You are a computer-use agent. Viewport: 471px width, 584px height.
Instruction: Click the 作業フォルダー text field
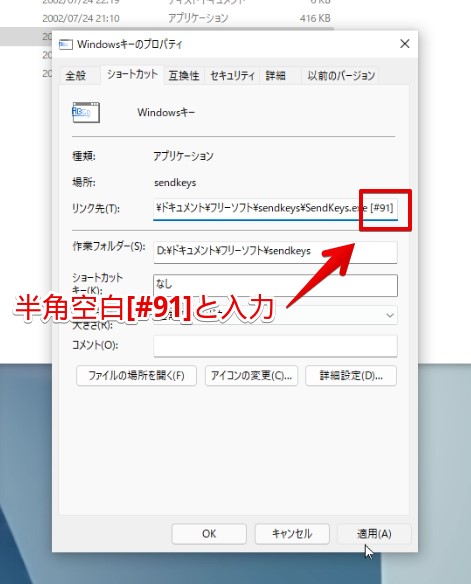(x=275, y=251)
